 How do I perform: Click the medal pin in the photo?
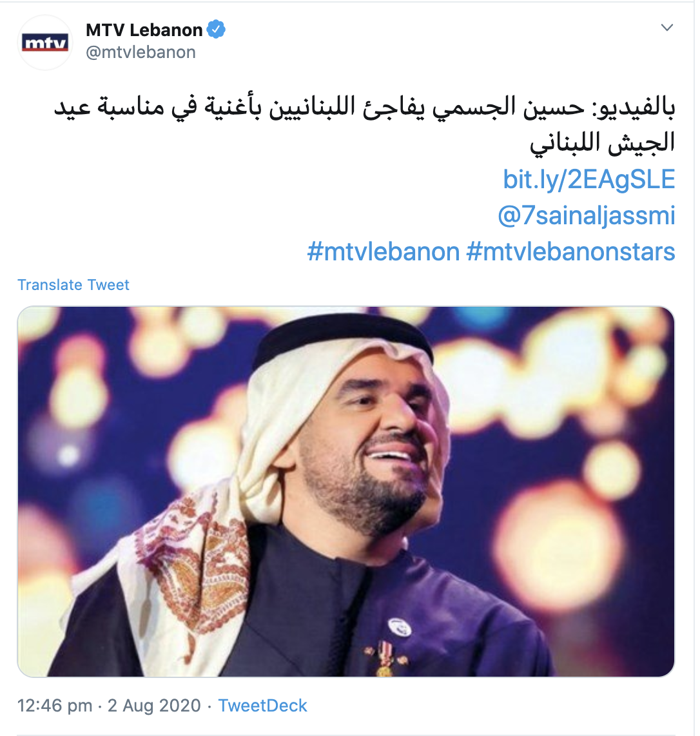click(x=385, y=657)
